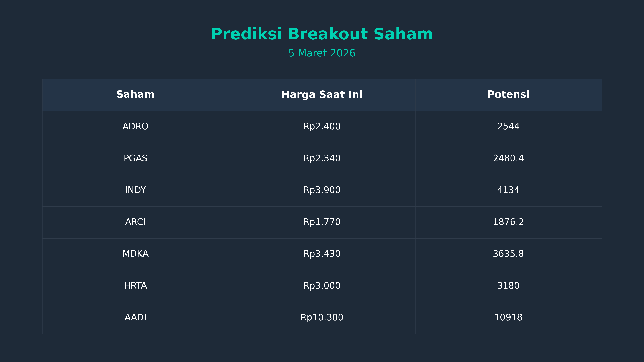644x362 pixels.
Task: Click the Rp2.400 price cell
Action: [322, 126]
